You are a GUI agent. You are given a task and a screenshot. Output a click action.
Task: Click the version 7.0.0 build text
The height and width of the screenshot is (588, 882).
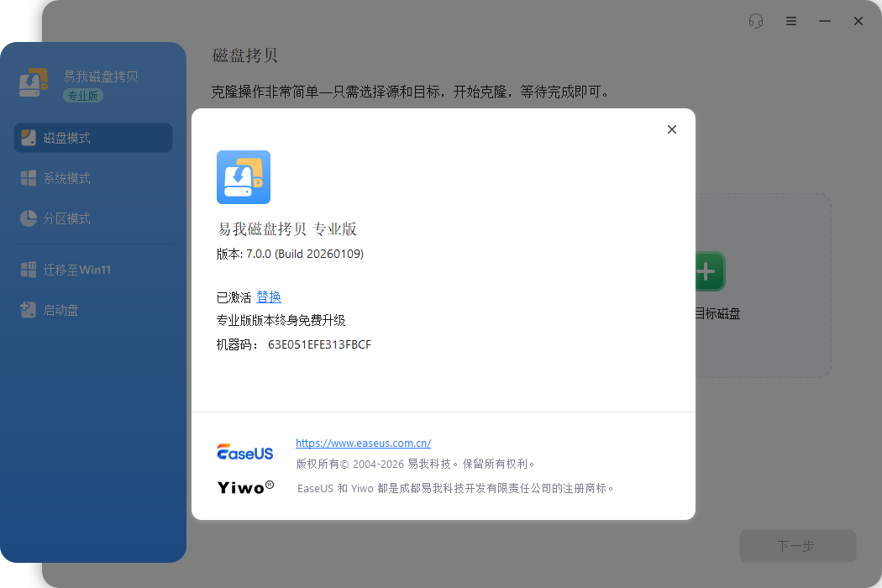[290, 254]
